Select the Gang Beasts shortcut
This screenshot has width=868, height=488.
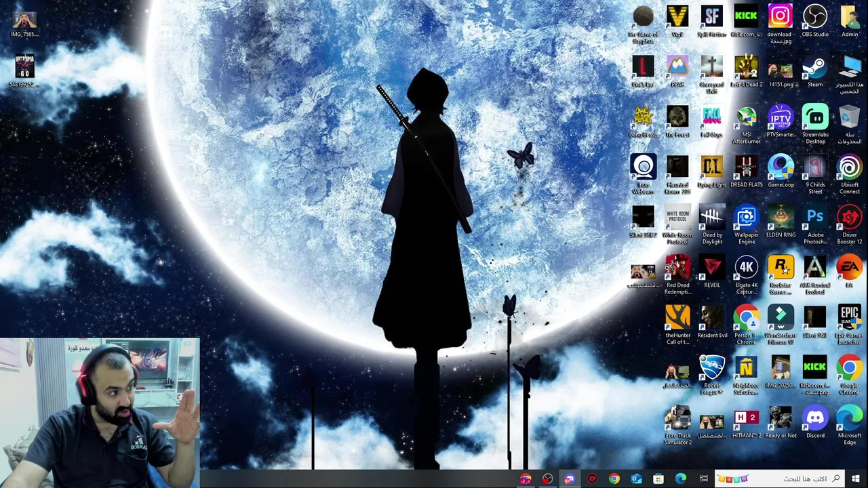click(x=643, y=121)
